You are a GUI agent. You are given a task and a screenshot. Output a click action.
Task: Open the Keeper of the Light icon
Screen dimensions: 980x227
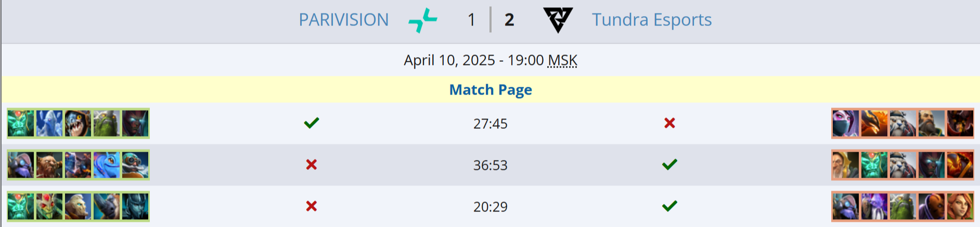[846, 165]
